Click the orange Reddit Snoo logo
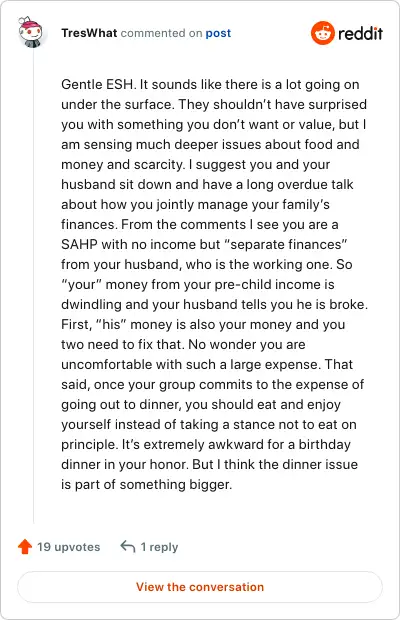 click(x=323, y=33)
